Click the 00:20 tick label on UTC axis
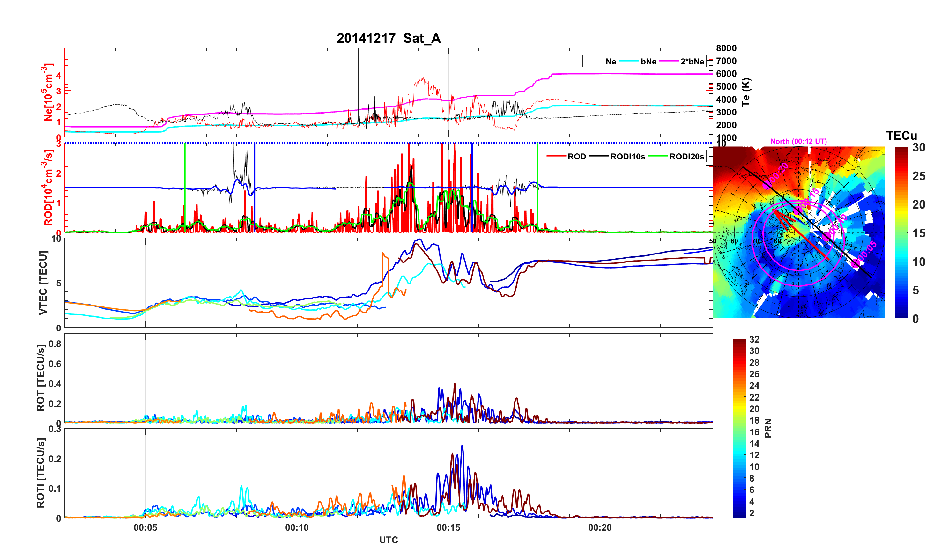Viewport: 926px width, 560px height. (600, 528)
